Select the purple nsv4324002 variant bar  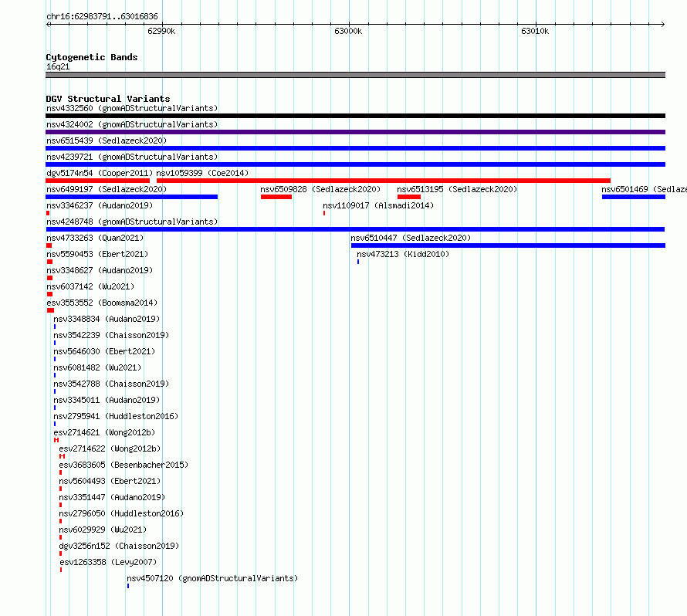click(x=355, y=132)
